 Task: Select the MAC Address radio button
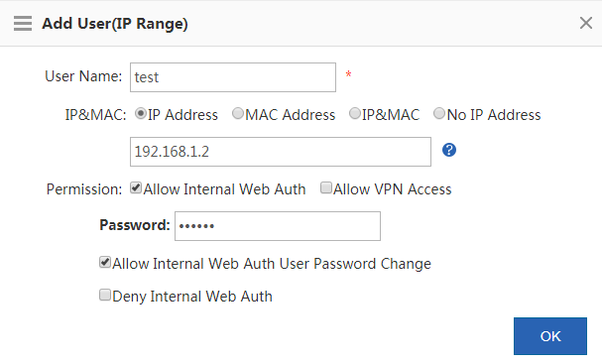238,114
